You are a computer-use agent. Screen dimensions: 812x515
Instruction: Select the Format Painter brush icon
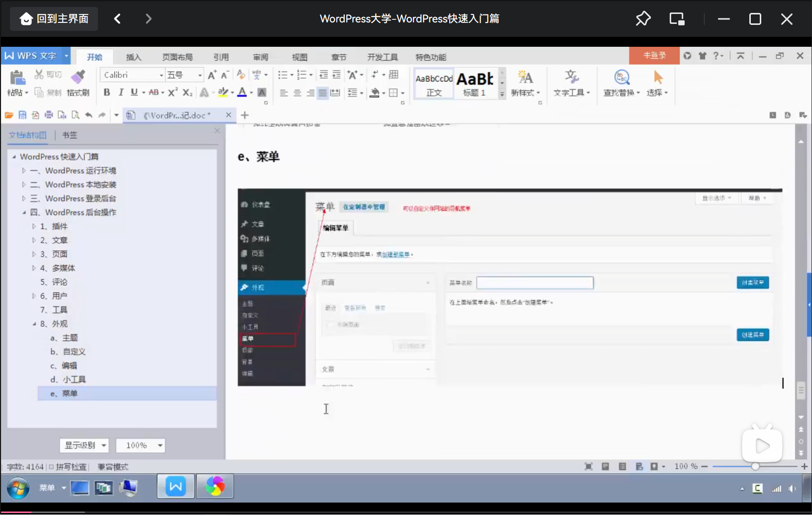click(78, 76)
